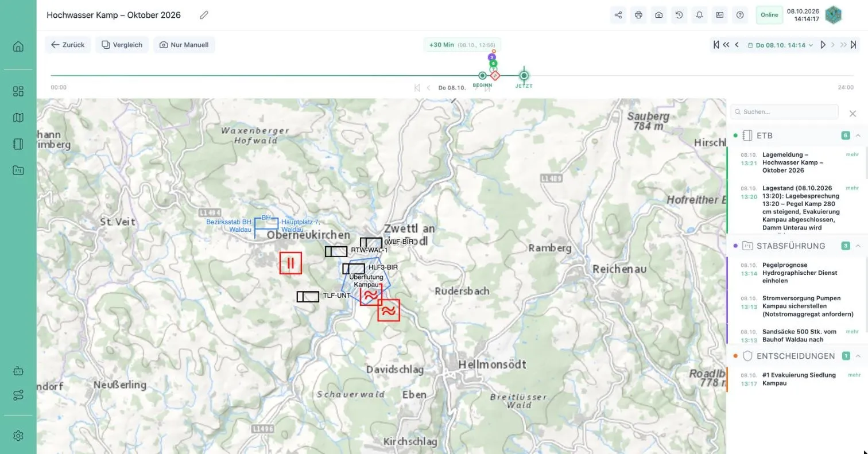Collapse the ETB section

(858, 135)
